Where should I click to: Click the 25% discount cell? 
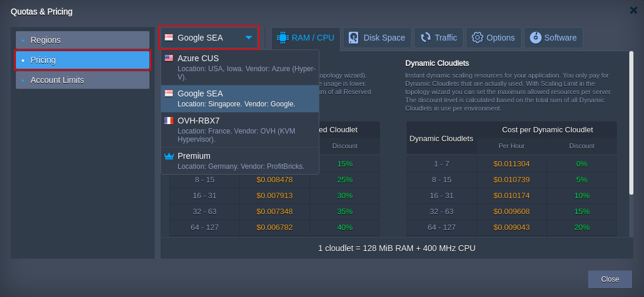click(345, 180)
